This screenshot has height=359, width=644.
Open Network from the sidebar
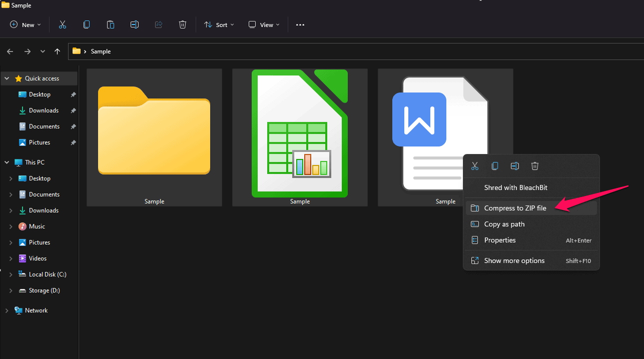[36, 310]
